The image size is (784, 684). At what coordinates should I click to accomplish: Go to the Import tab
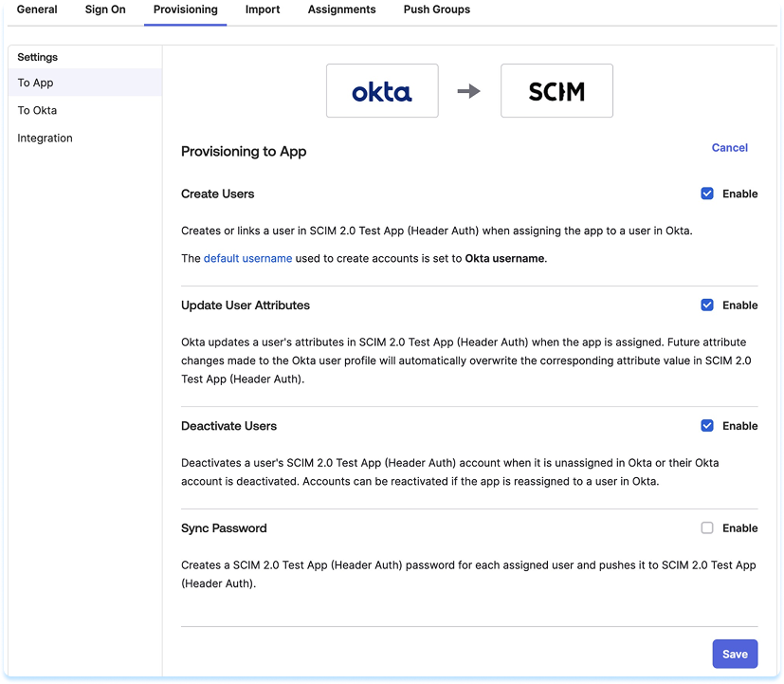(263, 9)
